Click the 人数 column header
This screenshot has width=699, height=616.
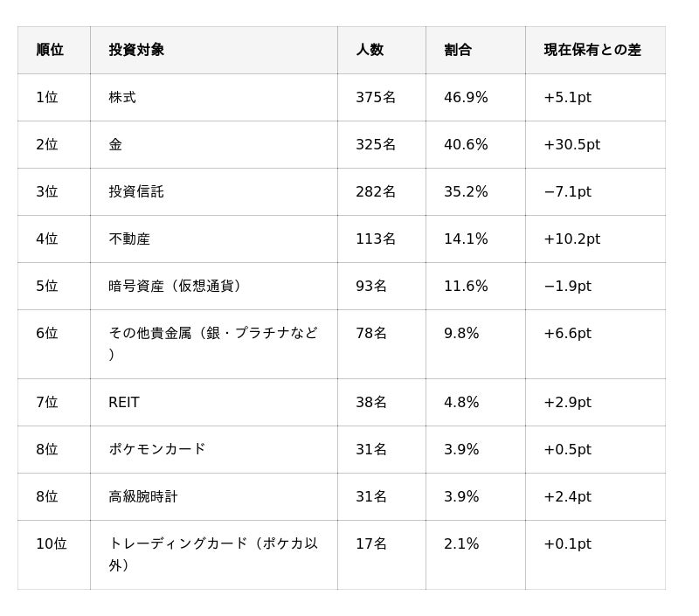(x=370, y=50)
